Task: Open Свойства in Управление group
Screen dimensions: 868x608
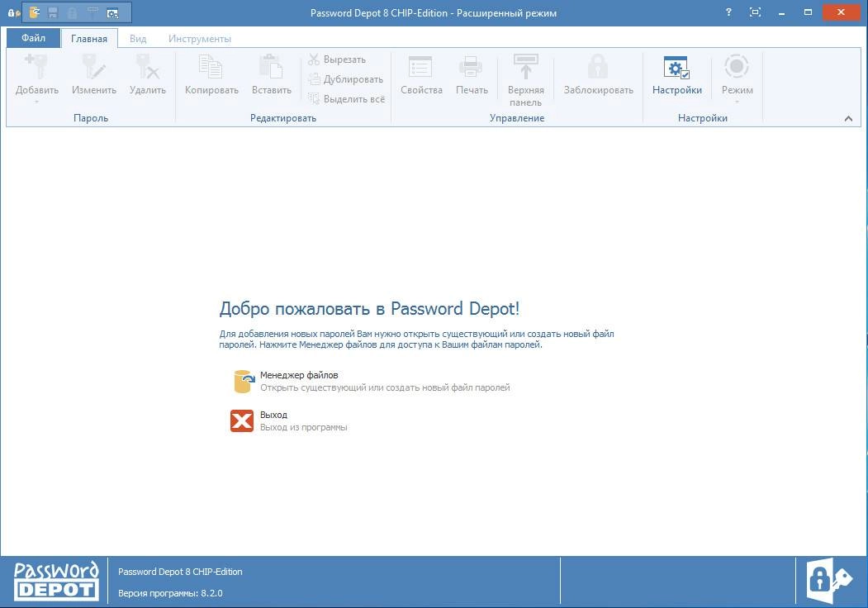Action: tap(421, 74)
